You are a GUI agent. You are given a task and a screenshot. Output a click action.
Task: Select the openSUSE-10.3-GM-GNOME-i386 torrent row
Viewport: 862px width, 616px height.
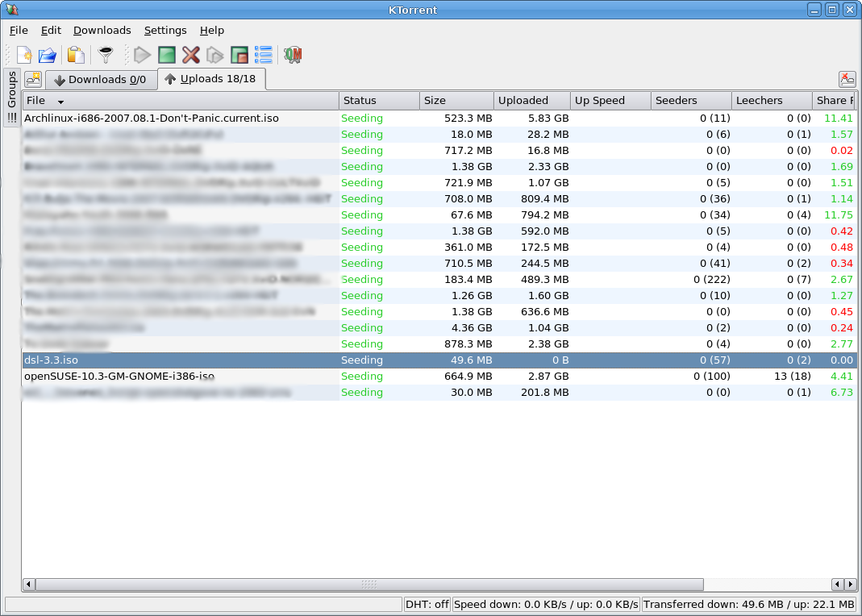(439, 377)
